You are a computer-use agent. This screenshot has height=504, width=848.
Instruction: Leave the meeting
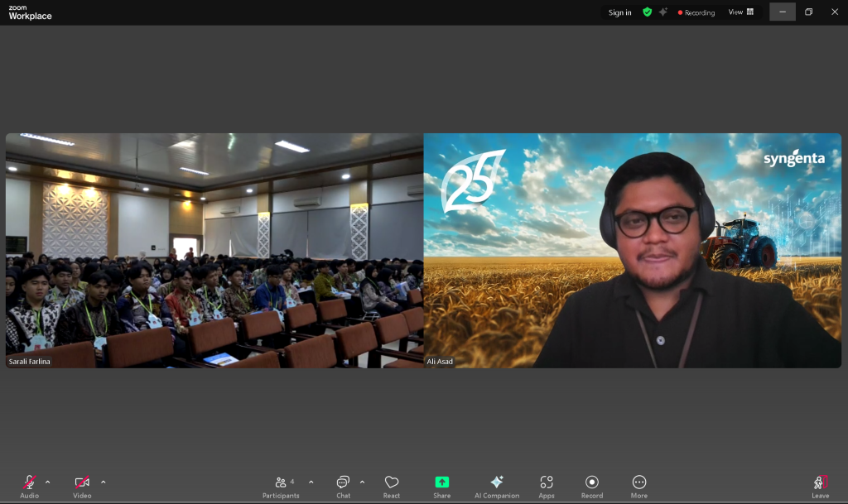pyautogui.click(x=820, y=485)
